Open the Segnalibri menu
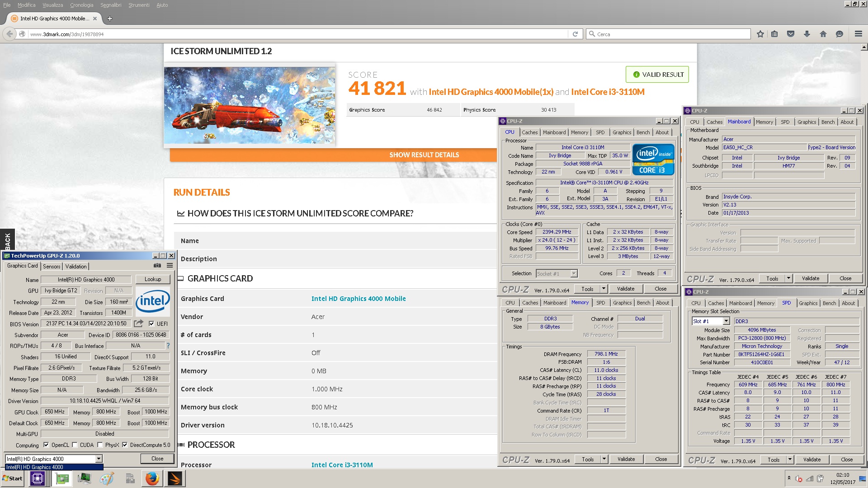 point(111,5)
